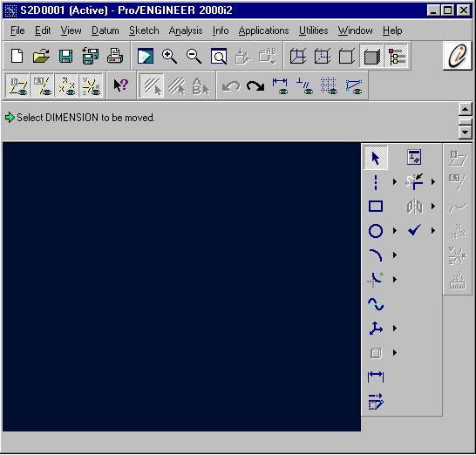The height and width of the screenshot is (455, 476).
Task: Expand the trim tool flyout arrow
Action: point(433,182)
